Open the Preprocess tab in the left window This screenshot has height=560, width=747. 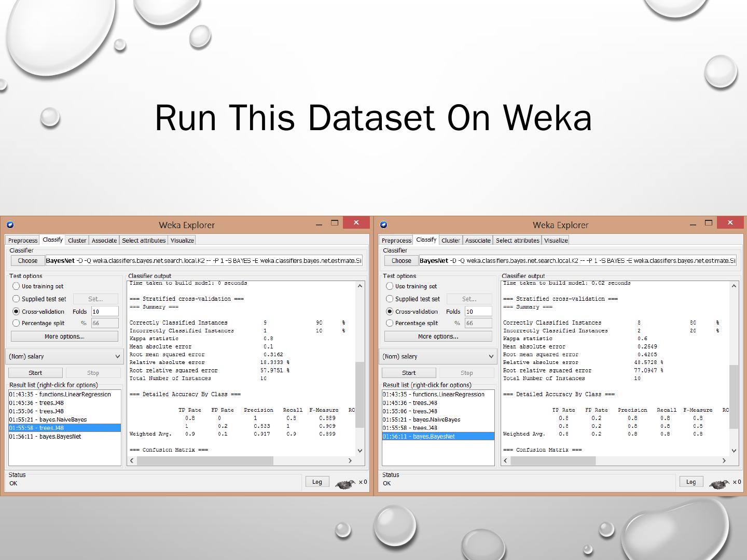tap(23, 241)
